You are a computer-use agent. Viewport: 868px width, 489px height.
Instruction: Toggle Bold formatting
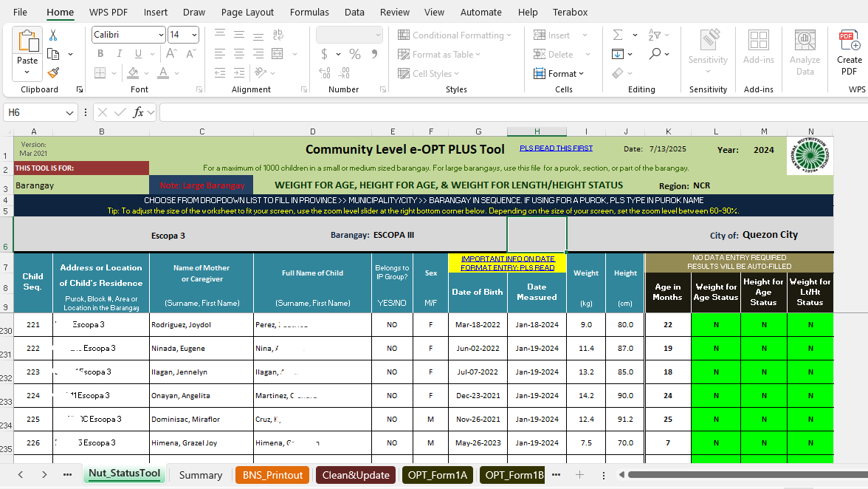click(x=100, y=54)
